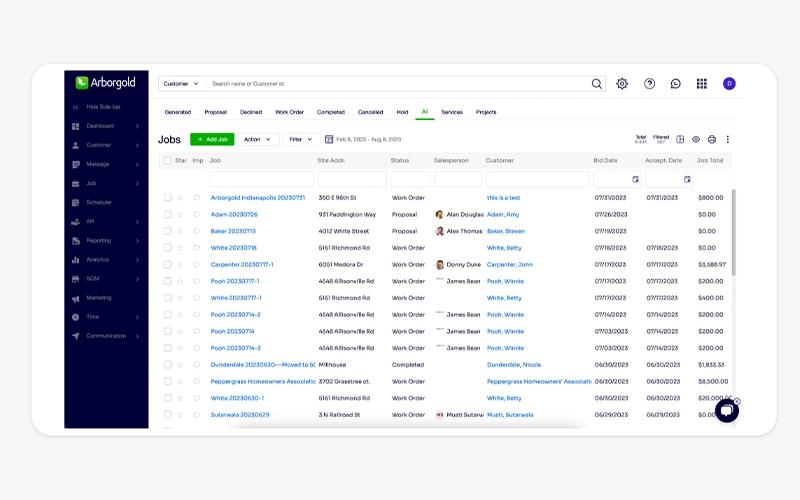Click the AR sidebar icon
Screen dimensions: 800x500
[76, 221]
